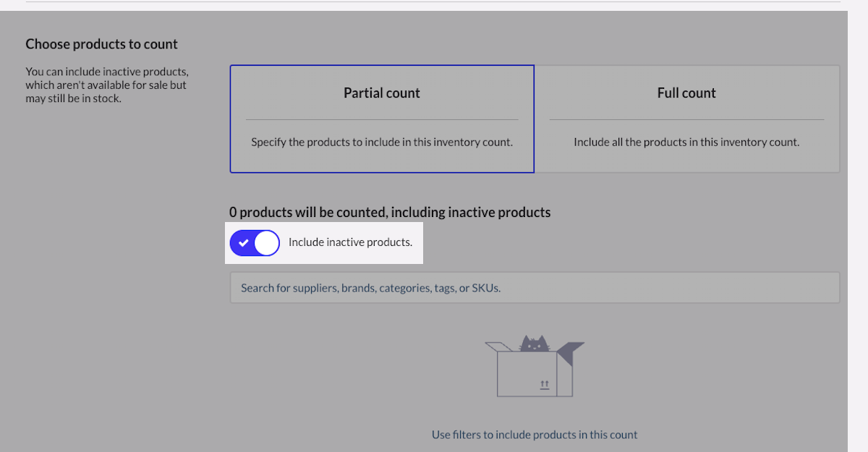Toggle the Include inactive products switch
Image resolution: width=868 pixels, height=452 pixels.
click(255, 243)
